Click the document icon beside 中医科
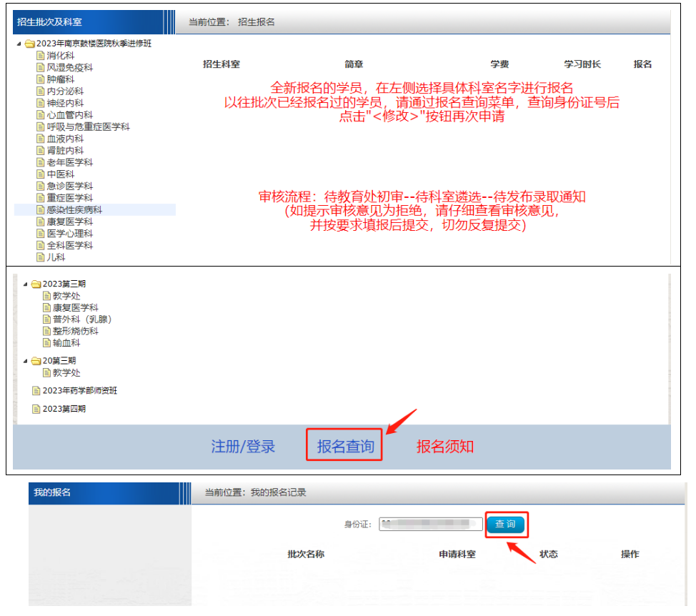Viewport: 696px width, 616px height. (41, 174)
